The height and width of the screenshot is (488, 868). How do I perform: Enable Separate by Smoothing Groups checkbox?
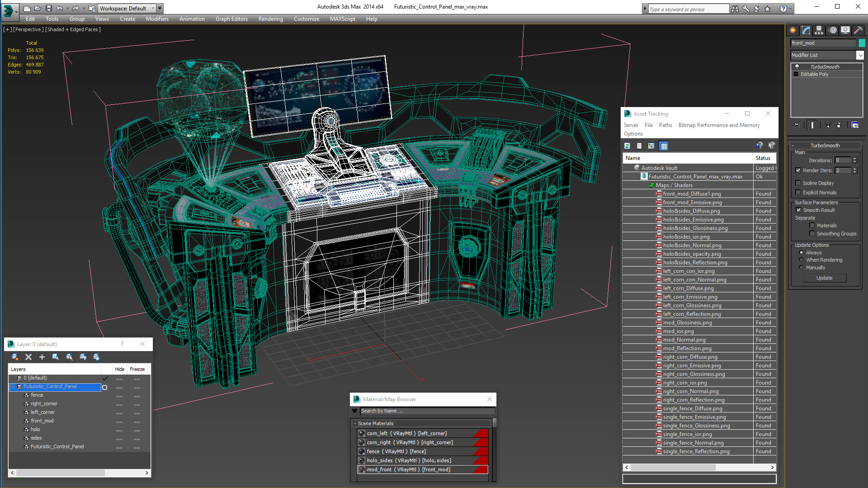(812, 234)
